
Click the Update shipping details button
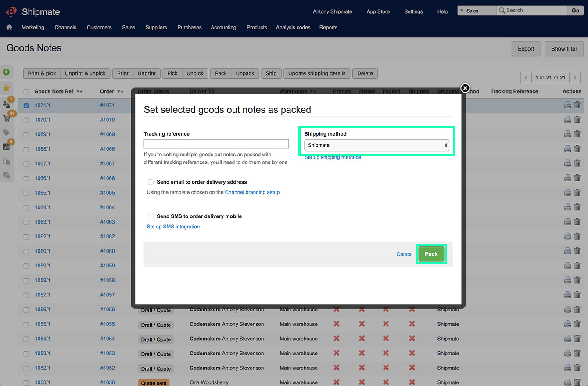click(x=317, y=73)
